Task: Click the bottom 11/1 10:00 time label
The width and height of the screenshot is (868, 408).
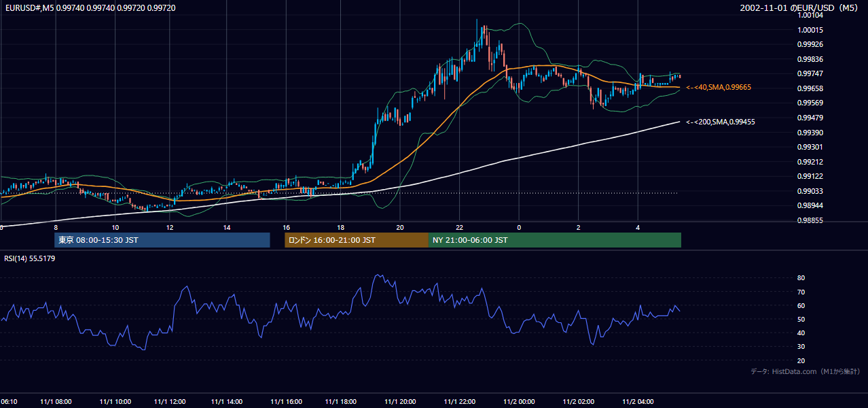Action: (x=115, y=402)
